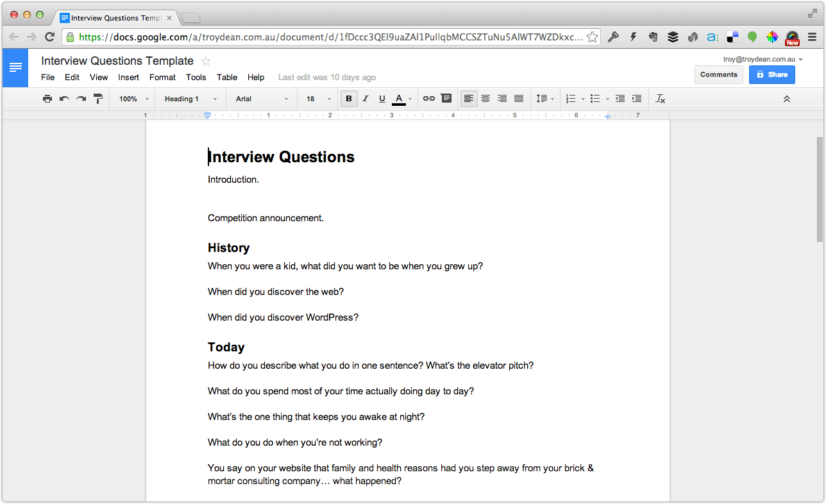Click the Decrease indent icon

pyautogui.click(x=620, y=99)
